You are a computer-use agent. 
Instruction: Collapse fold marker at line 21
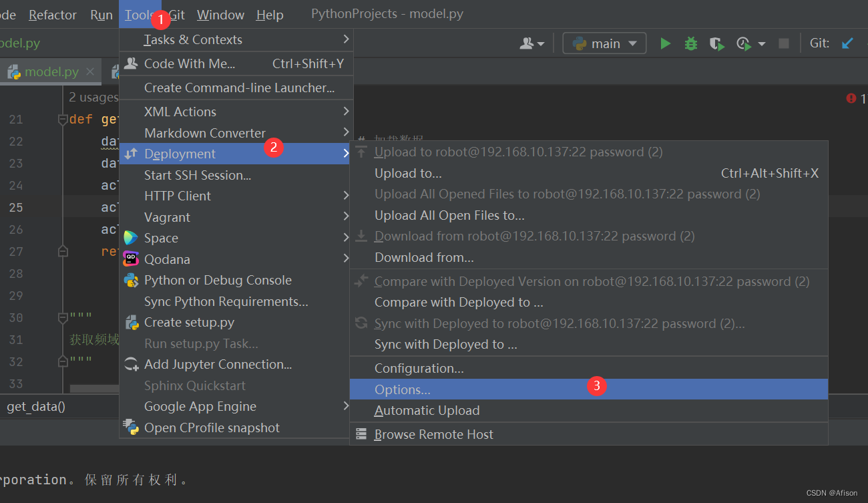point(63,120)
